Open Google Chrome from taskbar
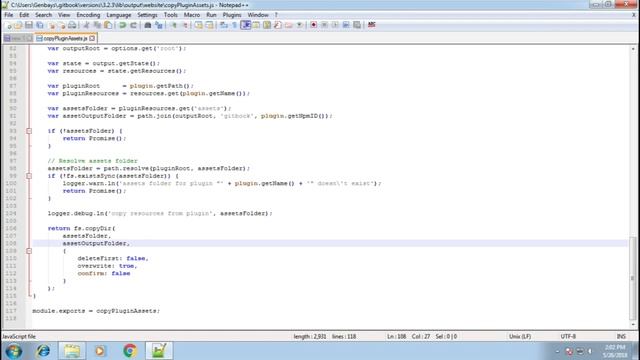The height and width of the screenshot is (360, 640). (x=130, y=351)
